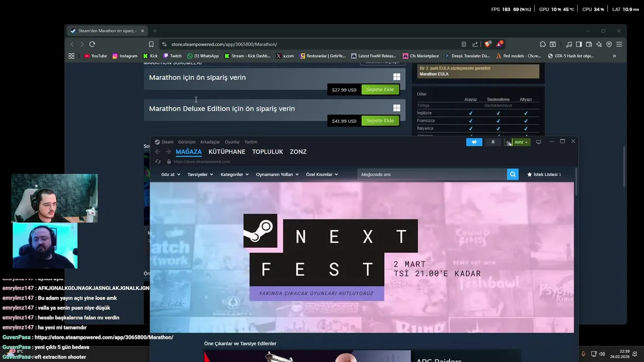The image size is (644, 362).
Task: Open browser extensions puzzle icon
Action: pyautogui.click(x=542, y=44)
